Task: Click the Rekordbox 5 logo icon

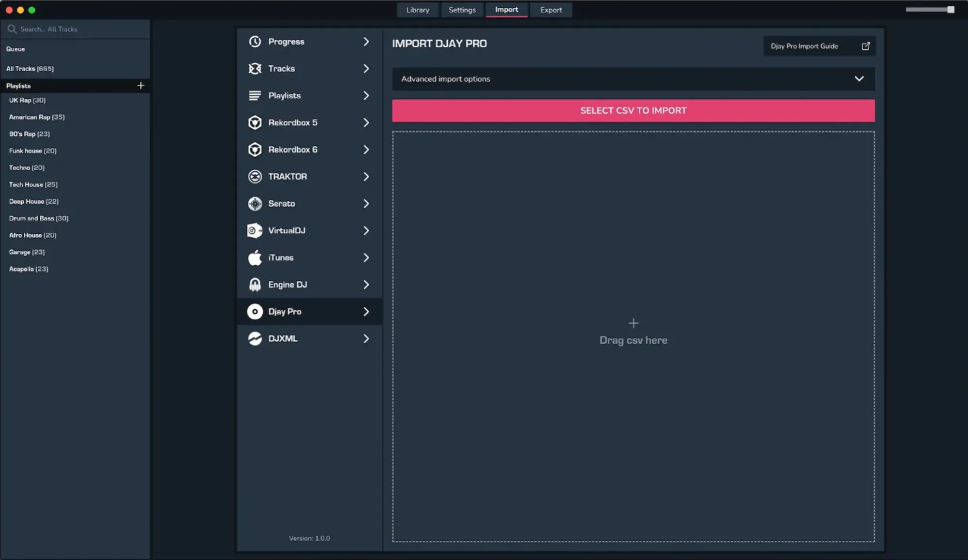Action: click(x=255, y=122)
